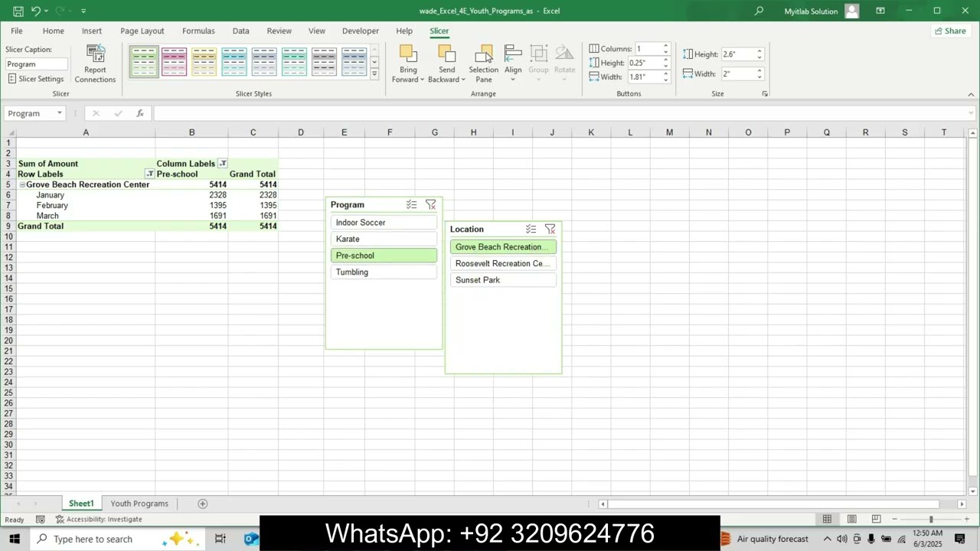Undo the last action
Image resolution: width=980 pixels, height=551 pixels.
pos(35,11)
